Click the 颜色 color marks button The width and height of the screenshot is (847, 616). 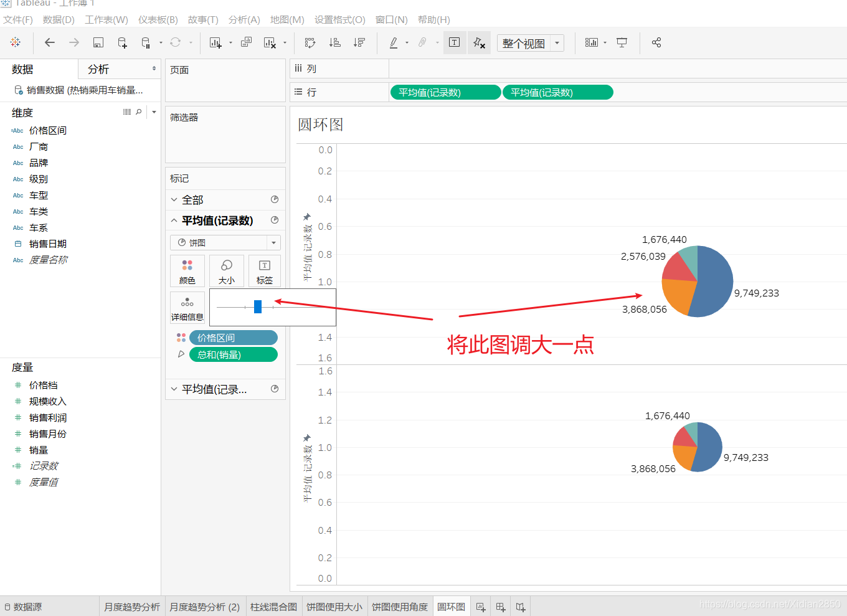click(x=187, y=272)
